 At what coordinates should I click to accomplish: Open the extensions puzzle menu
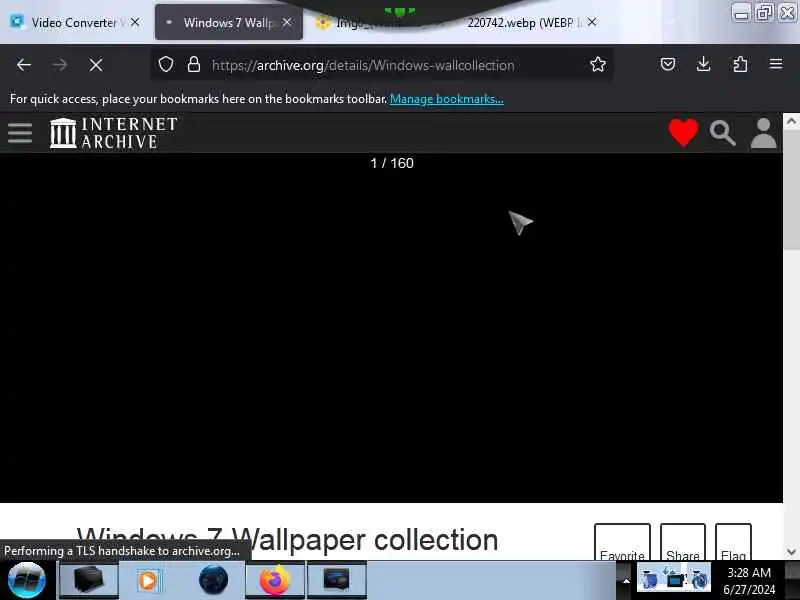(x=740, y=64)
